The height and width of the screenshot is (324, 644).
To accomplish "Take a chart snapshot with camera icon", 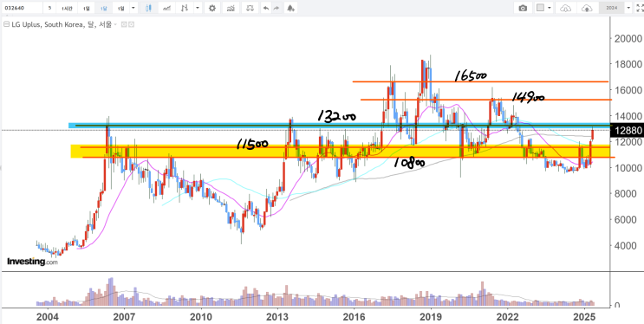I will 523,8.
